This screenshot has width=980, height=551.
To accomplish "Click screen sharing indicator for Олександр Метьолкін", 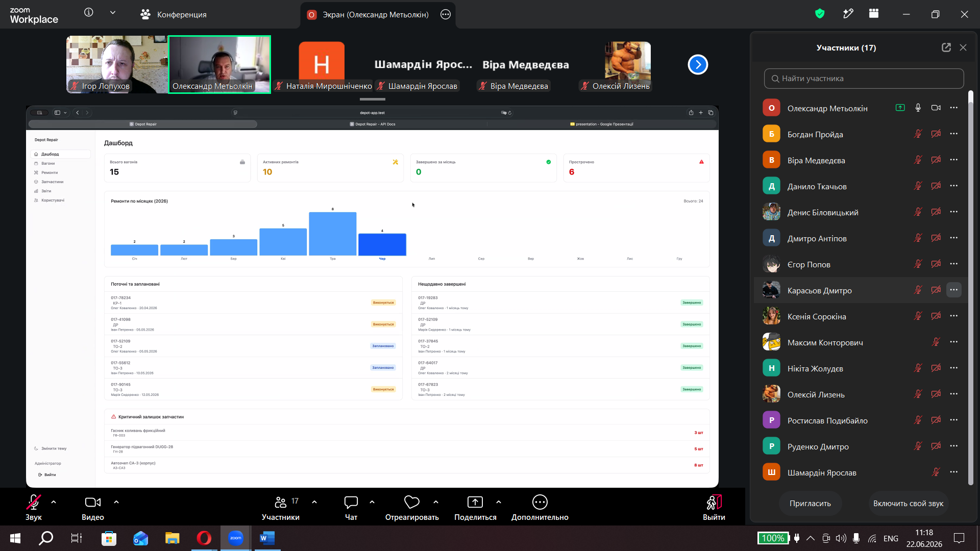I will click(x=900, y=108).
